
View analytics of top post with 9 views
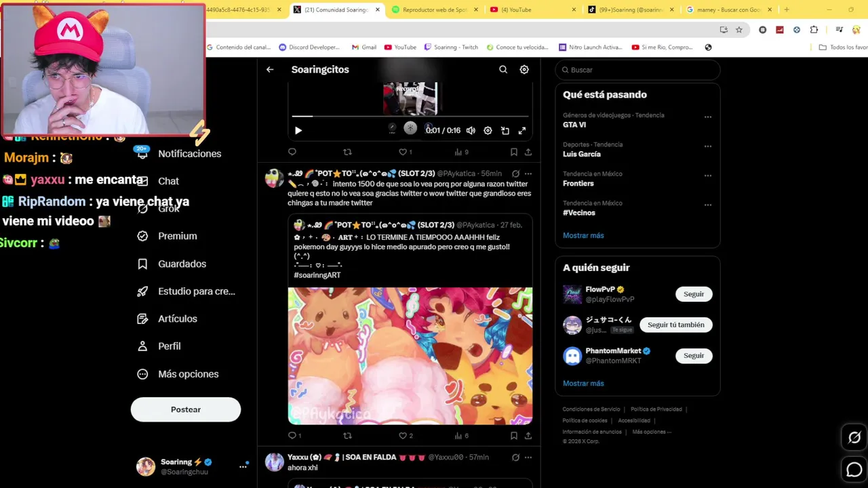pos(461,152)
